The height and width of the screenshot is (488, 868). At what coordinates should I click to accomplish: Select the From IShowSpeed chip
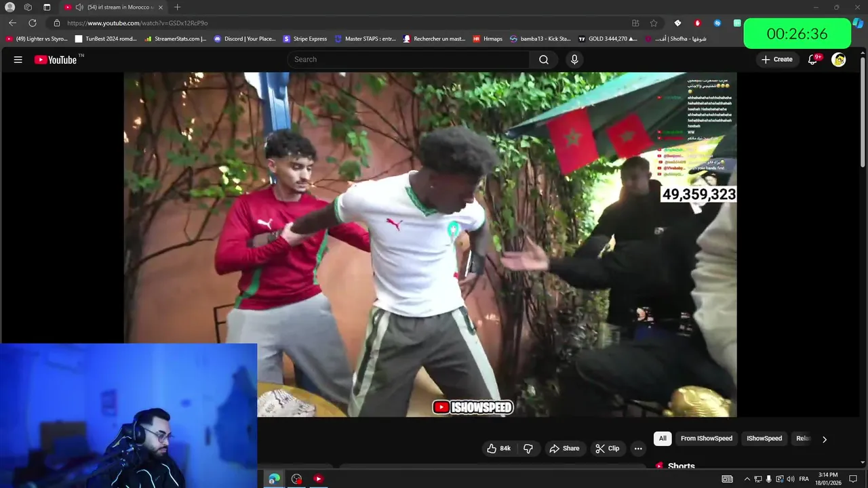pos(707,439)
